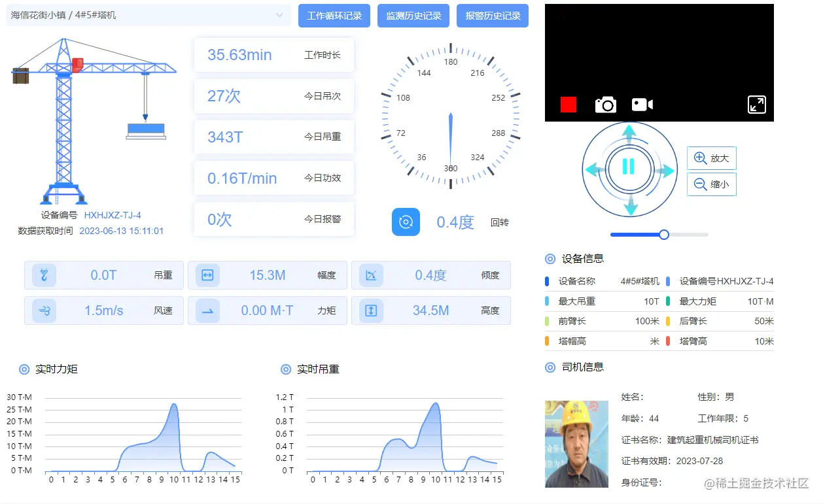Click the amplitude icon next to 15.3M 幅度
The width and height of the screenshot is (823, 504).
(207, 275)
